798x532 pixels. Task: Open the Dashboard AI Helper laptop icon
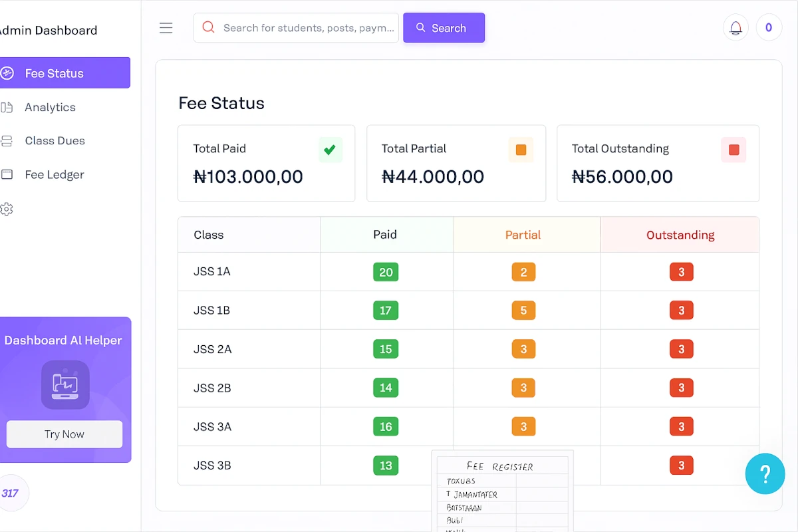(65, 385)
